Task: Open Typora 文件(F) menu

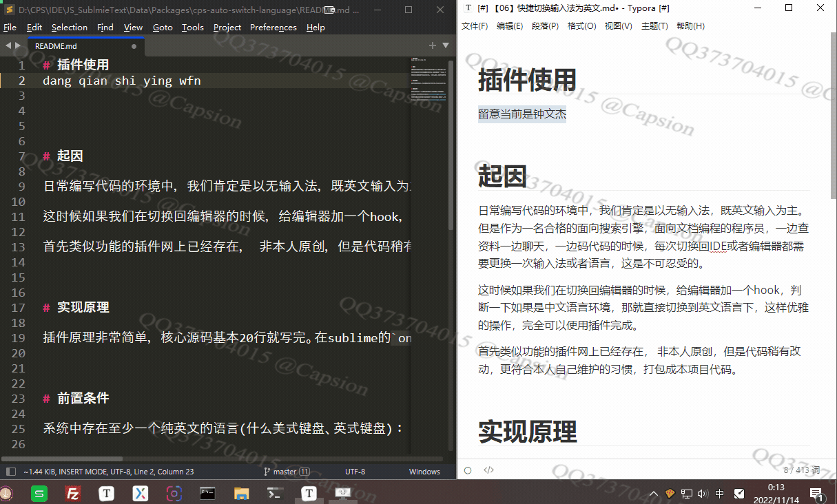Action: point(475,26)
